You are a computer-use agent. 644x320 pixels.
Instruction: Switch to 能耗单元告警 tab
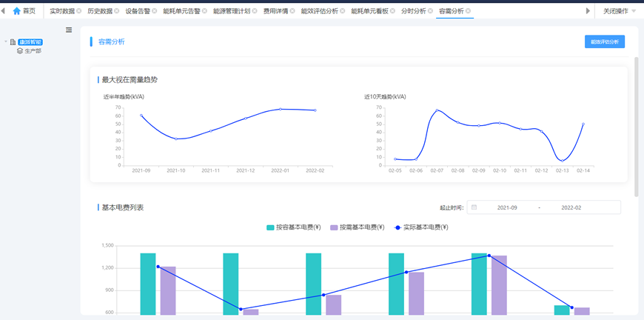[x=181, y=11]
